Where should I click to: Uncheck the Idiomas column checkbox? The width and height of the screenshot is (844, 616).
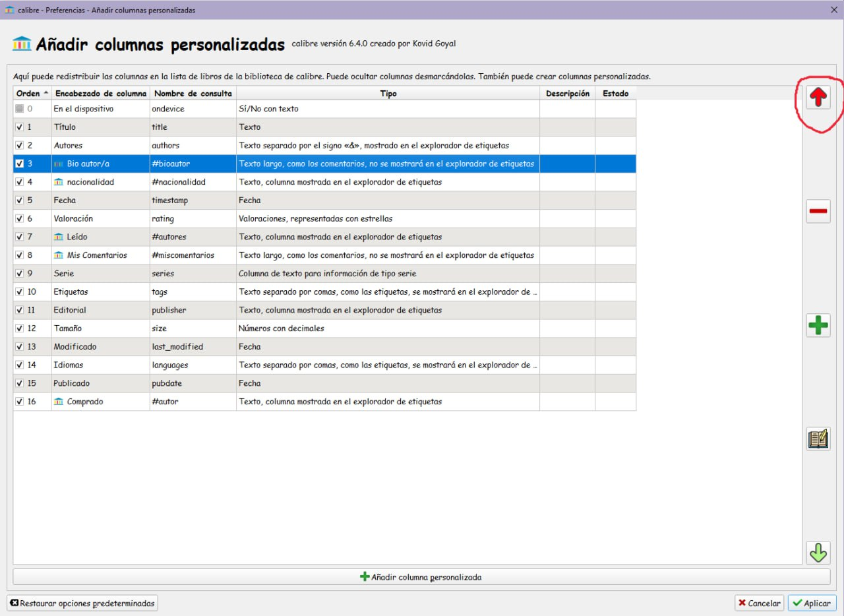(20, 365)
